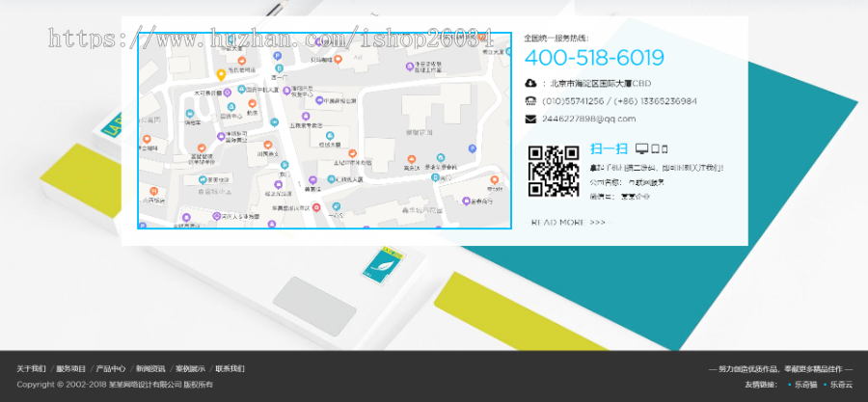Viewport: 868px width, 402px height.
Task: Click the telephone icon beside (010)55741256
Action: (x=530, y=101)
